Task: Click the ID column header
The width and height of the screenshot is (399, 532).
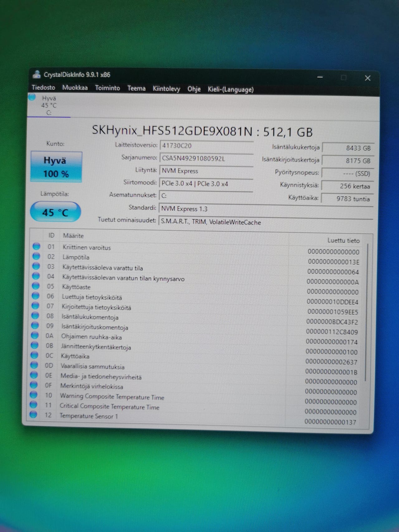Action: [51, 235]
